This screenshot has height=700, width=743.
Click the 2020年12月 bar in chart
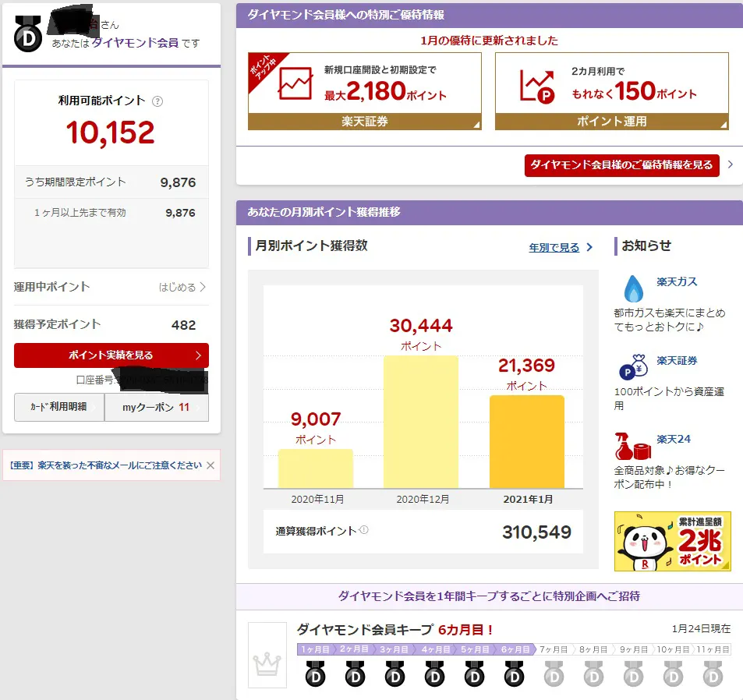(421, 422)
